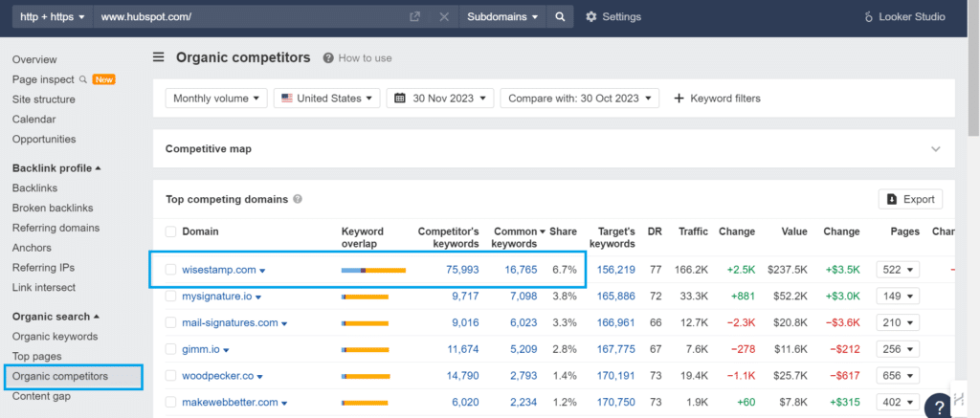Screen dimensions: 980x418
Task: Open gimm.io Pages 256 dropdown
Action: (x=898, y=349)
